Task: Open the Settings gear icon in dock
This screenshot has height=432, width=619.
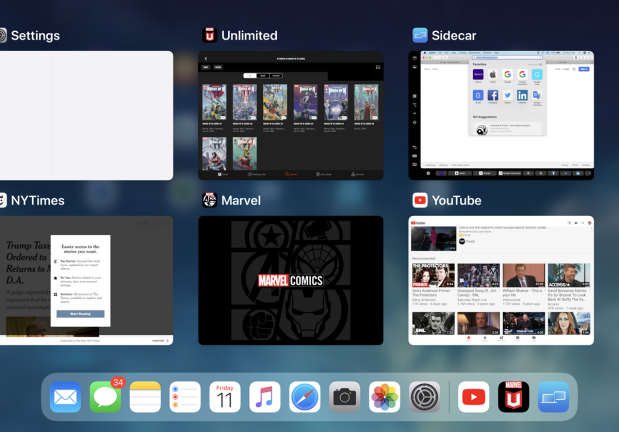Action: pos(424,397)
